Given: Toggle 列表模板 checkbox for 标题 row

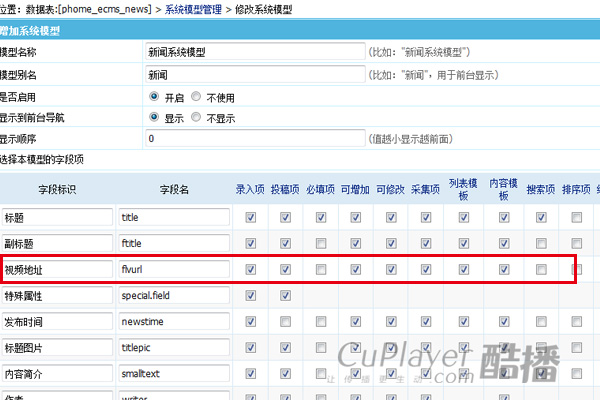Looking at the screenshot, I should click(463, 216).
